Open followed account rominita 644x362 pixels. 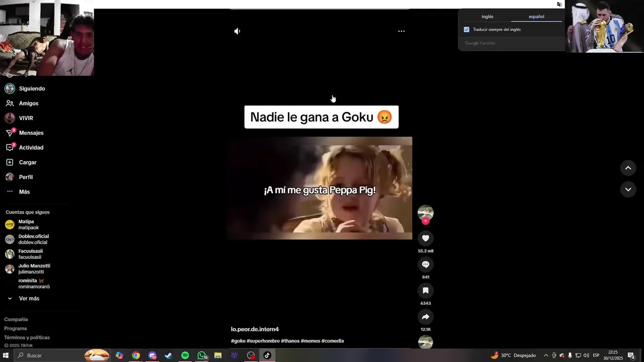coord(28,284)
